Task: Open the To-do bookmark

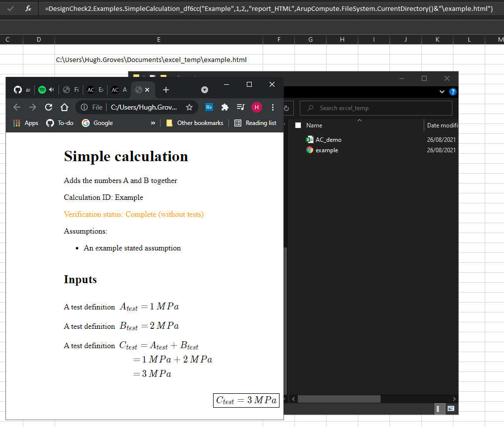Action: pyautogui.click(x=60, y=123)
